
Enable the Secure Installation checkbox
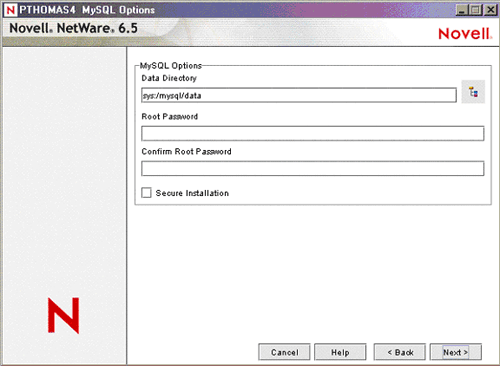[x=146, y=193]
